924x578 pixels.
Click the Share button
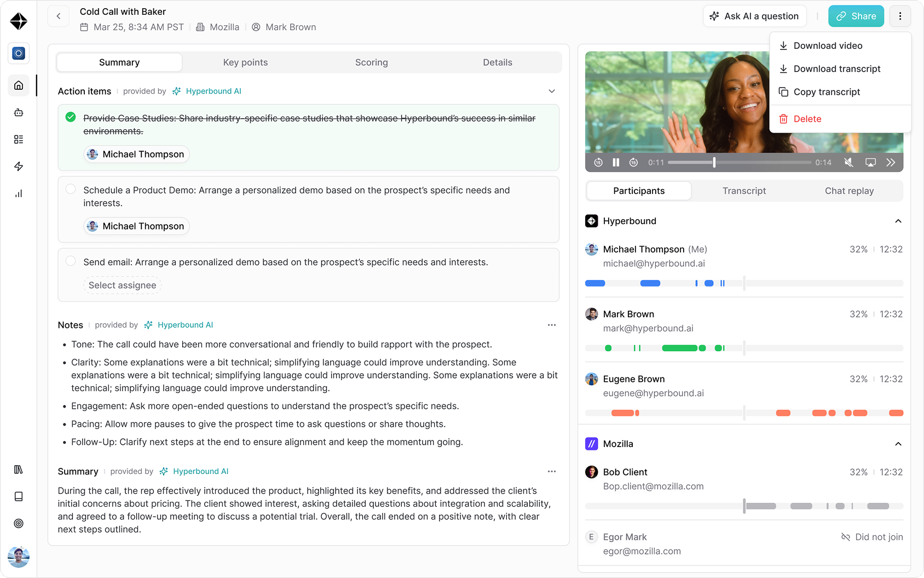856,16
